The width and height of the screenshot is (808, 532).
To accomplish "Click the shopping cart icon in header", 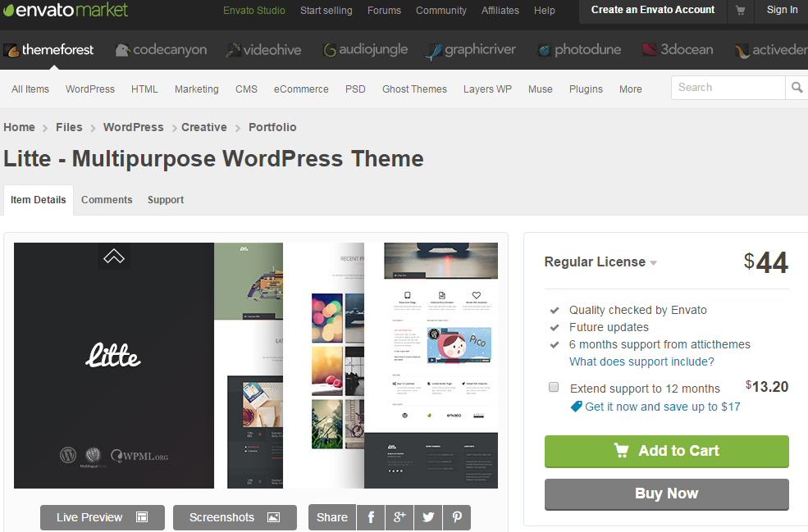I will click(741, 11).
